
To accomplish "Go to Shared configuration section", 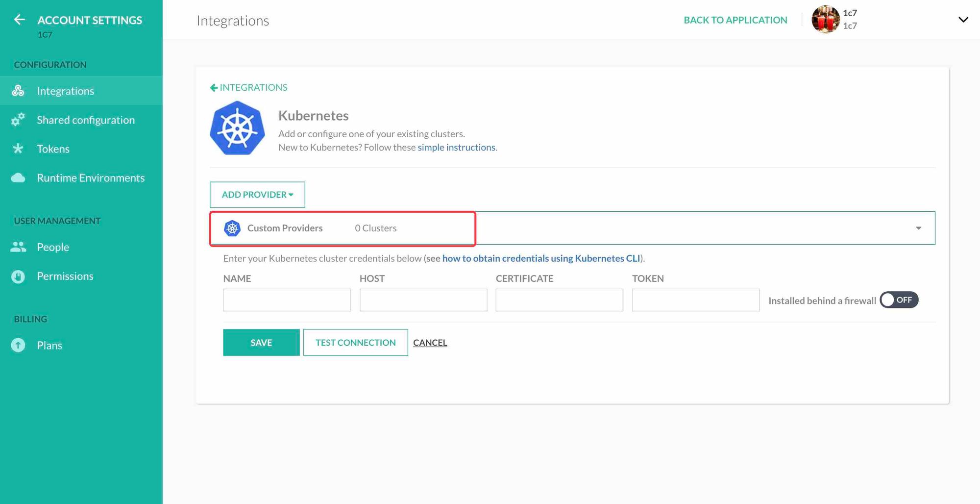I will (86, 120).
